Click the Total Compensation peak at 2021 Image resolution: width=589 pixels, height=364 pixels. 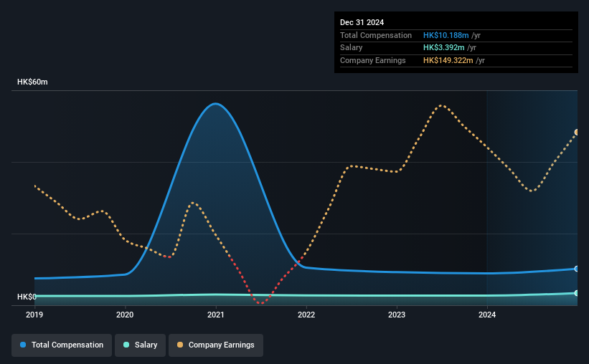click(x=216, y=104)
